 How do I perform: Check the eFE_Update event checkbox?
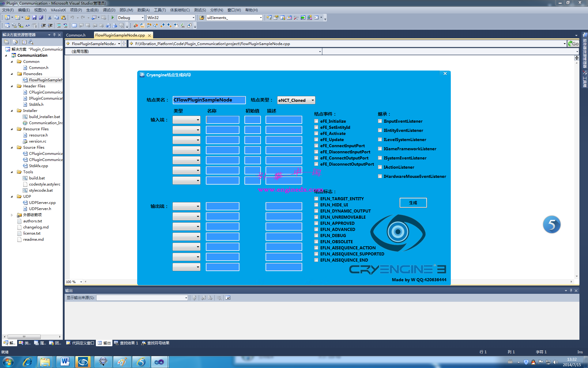click(316, 140)
